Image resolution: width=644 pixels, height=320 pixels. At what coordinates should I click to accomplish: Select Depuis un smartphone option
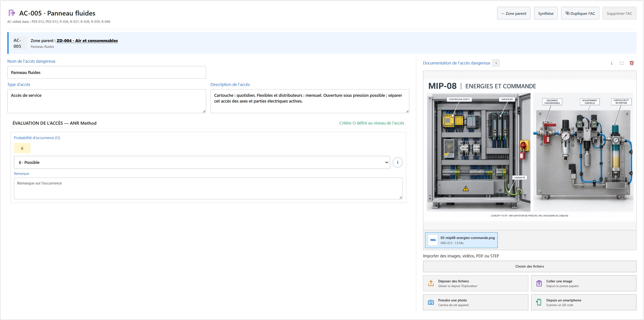click(x=584, y=302)
